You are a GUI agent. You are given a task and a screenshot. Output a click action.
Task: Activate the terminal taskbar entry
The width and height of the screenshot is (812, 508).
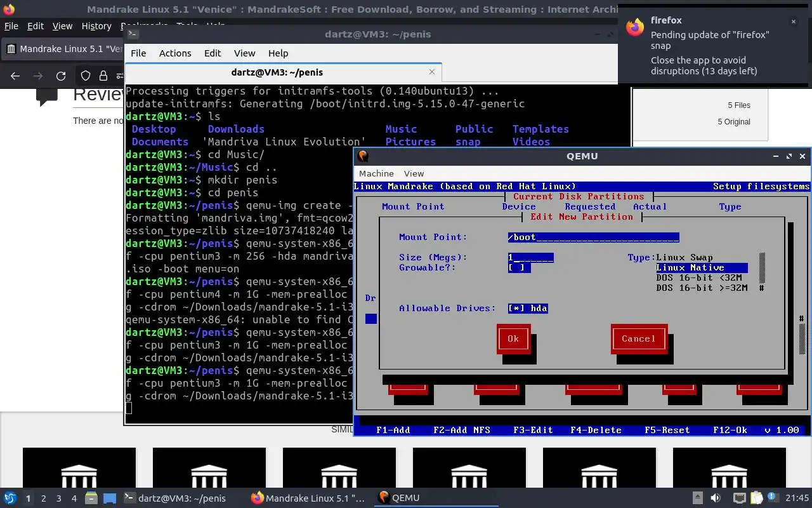pos(183,498)
